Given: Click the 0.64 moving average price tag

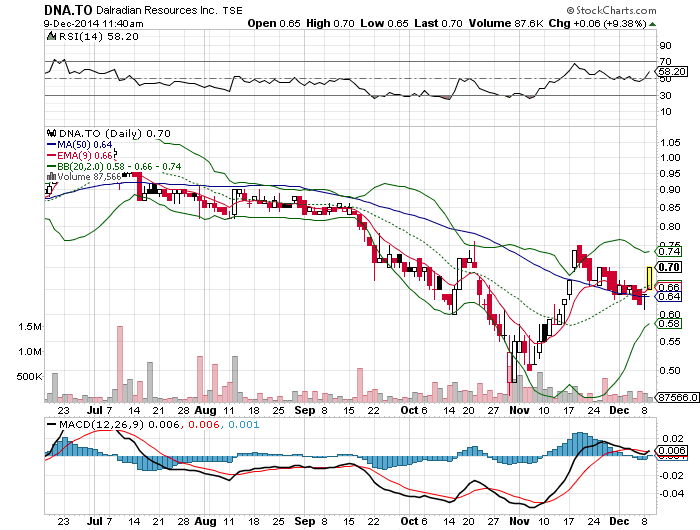Looking at the screenshot, I should pyautogui.click(x=670, y=296).
